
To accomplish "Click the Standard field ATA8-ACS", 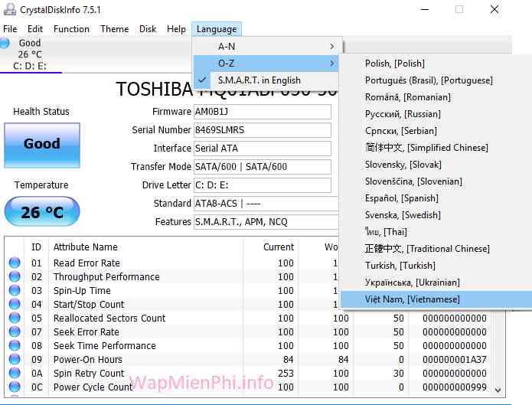I will point(266,204).
